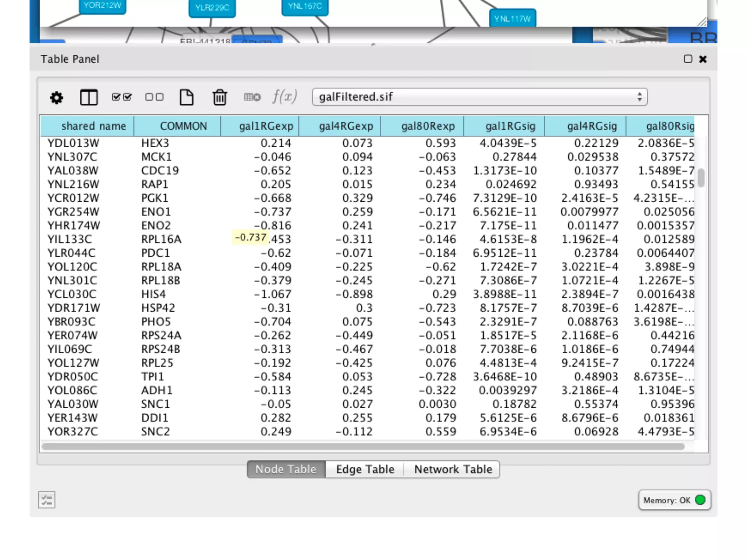Click the horizontal scrollbar under the table
The height and width of the screenshot is (560, 747).
point(363,446)
